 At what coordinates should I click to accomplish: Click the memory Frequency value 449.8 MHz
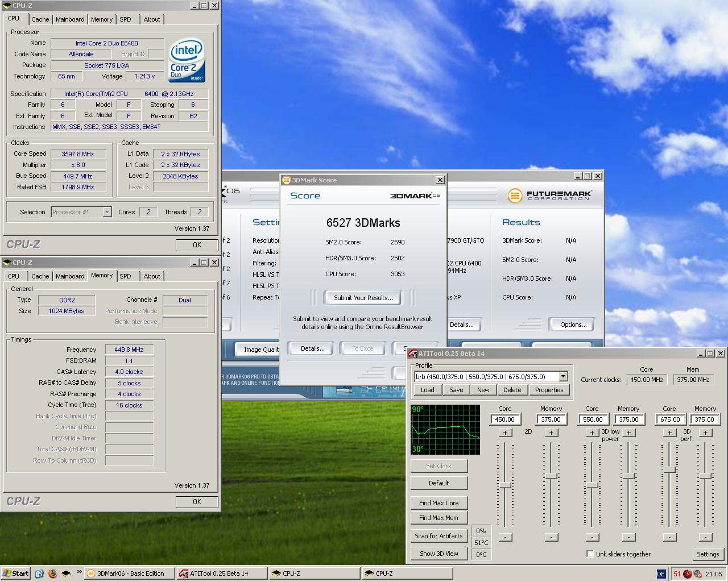[129, 350]
